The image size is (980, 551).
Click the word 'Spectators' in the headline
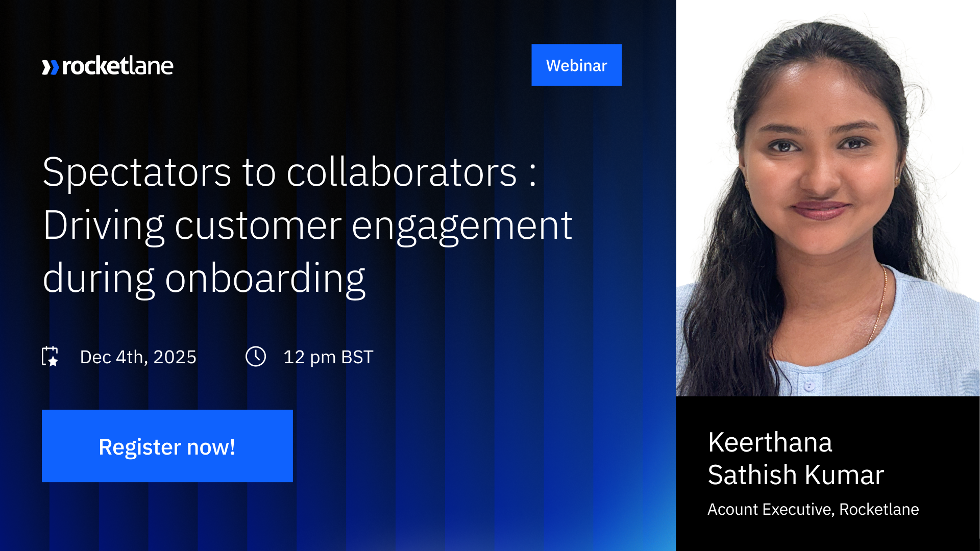(137, 172)
